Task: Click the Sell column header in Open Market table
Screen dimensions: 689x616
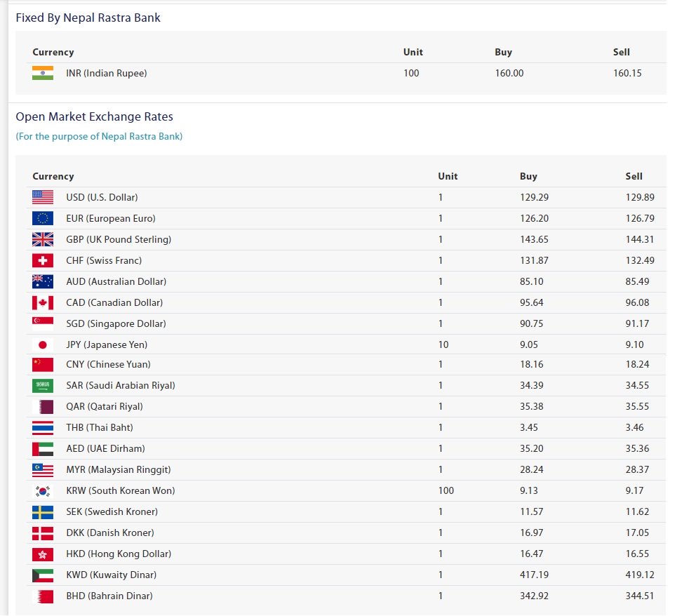Action: (634, 176)
